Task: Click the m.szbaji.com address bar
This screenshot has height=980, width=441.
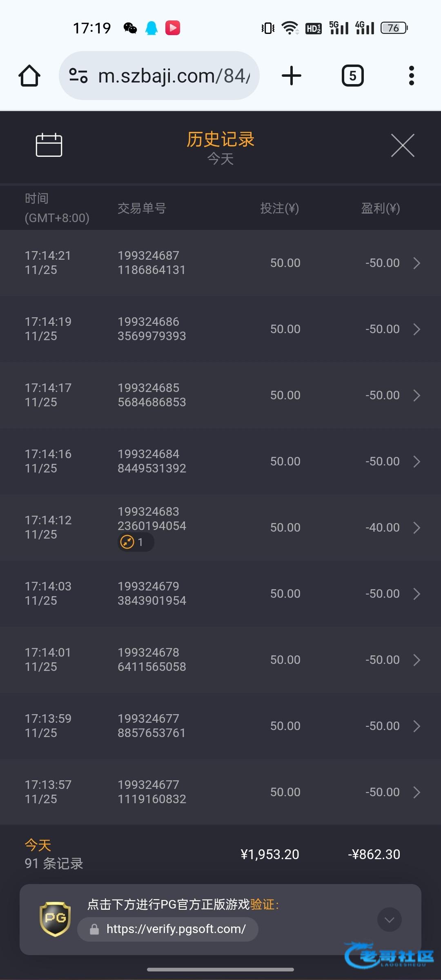Action: point(174,76)
